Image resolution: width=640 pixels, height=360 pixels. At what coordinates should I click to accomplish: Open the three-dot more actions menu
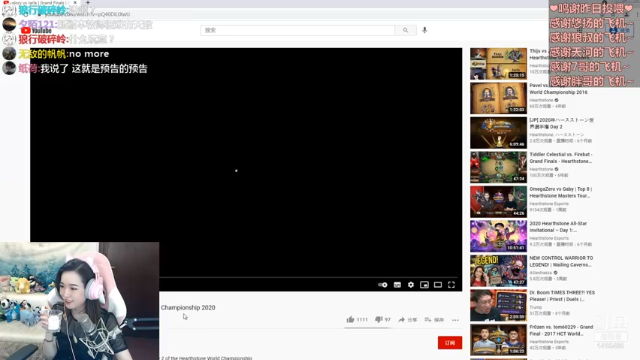click(455, 320)
